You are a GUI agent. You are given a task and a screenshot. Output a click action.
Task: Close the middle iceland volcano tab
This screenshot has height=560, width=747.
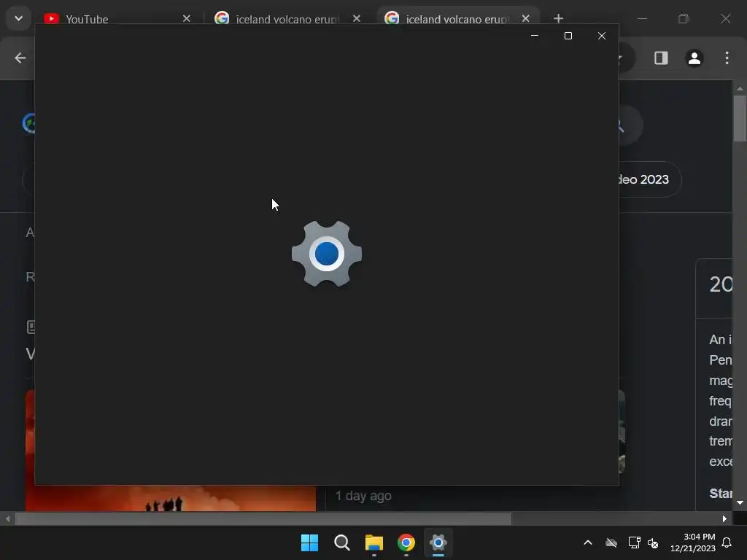pos(356,18)
